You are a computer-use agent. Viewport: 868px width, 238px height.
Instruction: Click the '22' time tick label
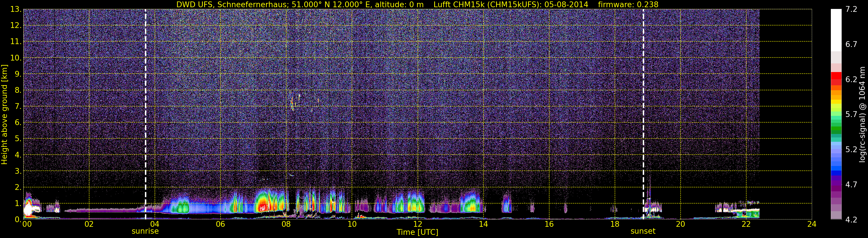(746, 224)
